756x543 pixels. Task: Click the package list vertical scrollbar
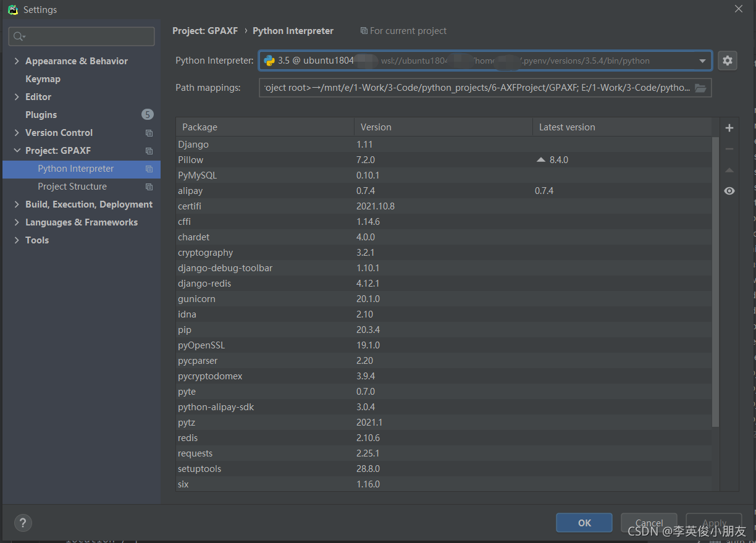[x=715, y=282]
